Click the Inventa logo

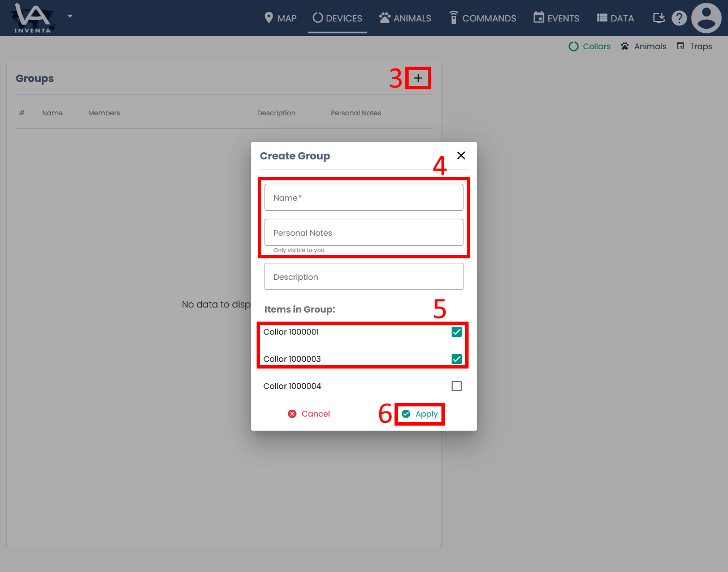(33, 18)
